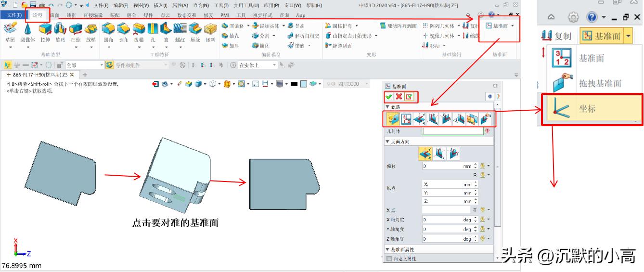Select the first geometry plane method icon in 必选
Viewport: 644px width, 272px height.
(393, 118)
